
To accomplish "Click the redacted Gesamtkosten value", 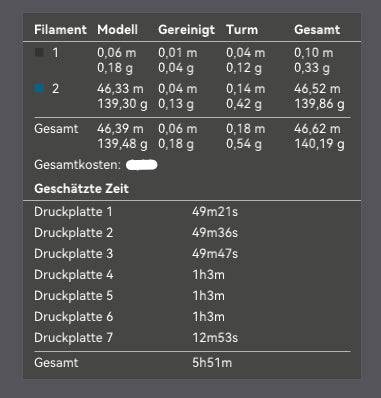I will (142, 165).
